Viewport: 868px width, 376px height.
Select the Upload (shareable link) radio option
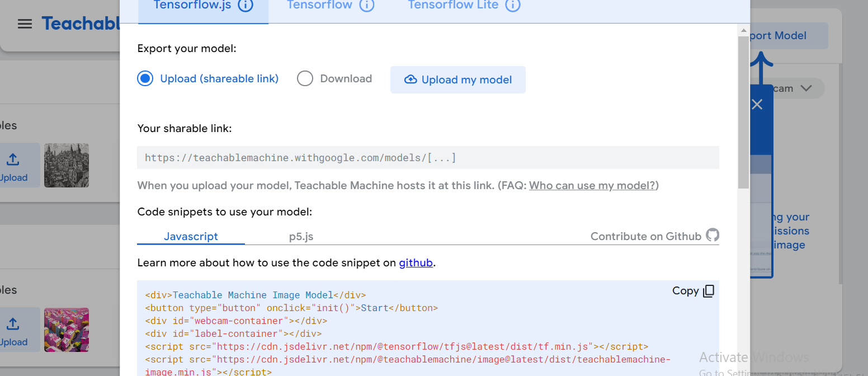pyautogui.click(x=145, y=79)
